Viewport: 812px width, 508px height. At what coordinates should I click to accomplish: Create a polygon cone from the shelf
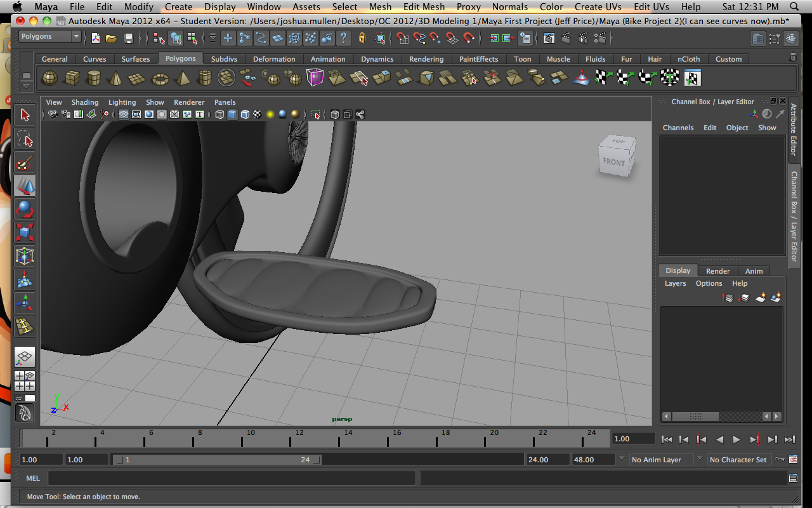pos(116,79)
